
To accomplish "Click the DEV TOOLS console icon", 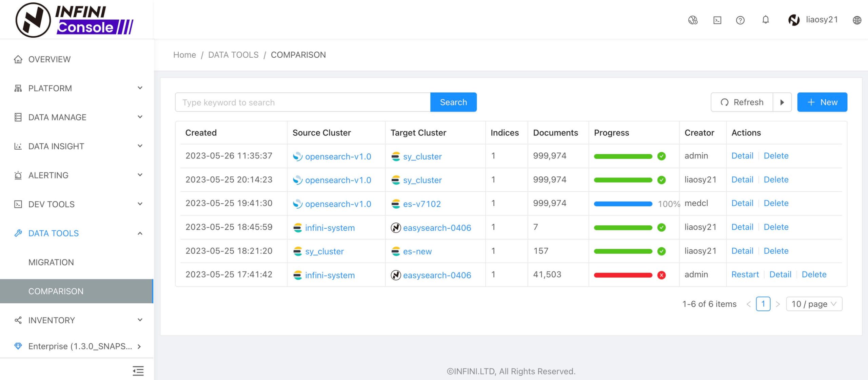I will [x=18, y=204].
